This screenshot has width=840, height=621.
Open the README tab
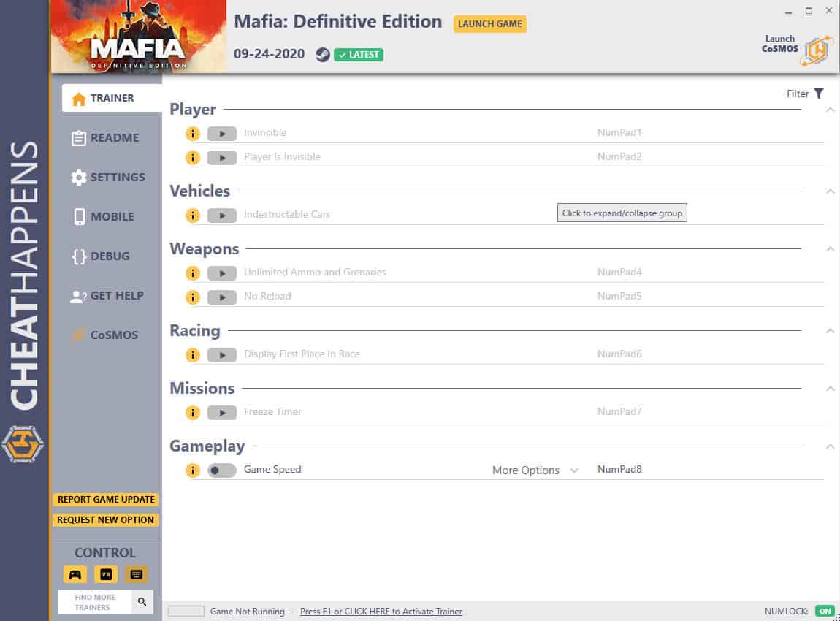pos(105,137)
